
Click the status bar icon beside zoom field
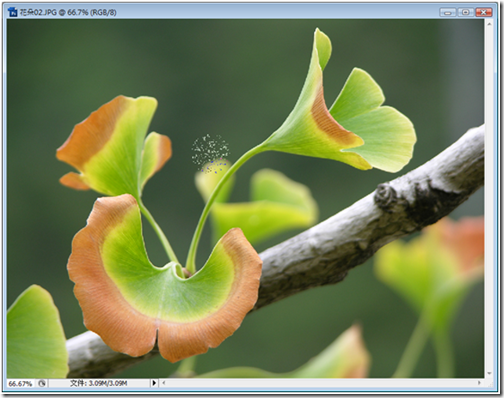42,383
